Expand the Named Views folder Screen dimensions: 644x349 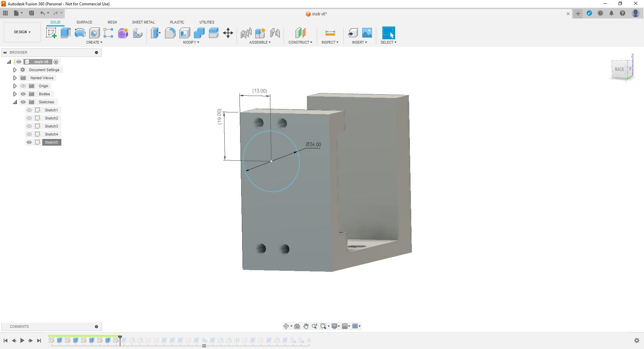point(15,78)
